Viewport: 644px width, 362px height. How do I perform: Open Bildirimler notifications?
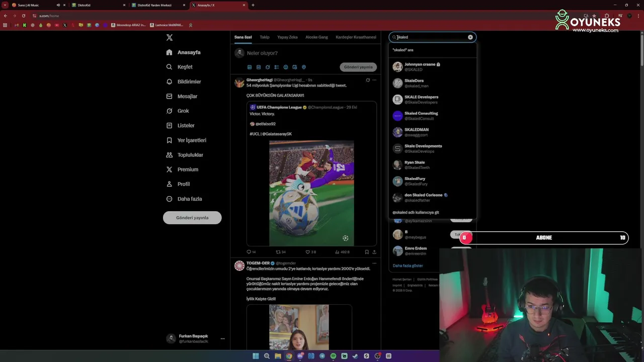pos(184,81)
